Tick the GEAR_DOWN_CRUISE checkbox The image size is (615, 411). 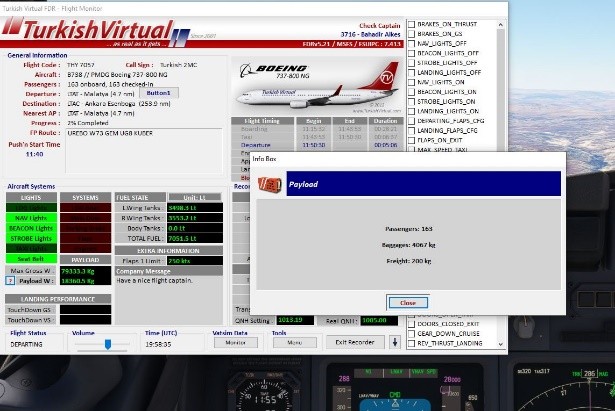click(411, 334)
